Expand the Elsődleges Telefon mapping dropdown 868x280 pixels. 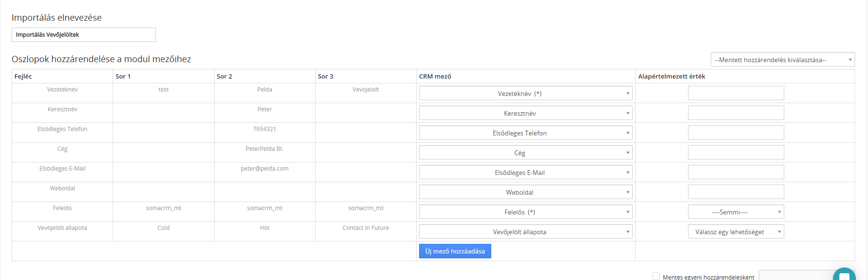click(525, 133)
